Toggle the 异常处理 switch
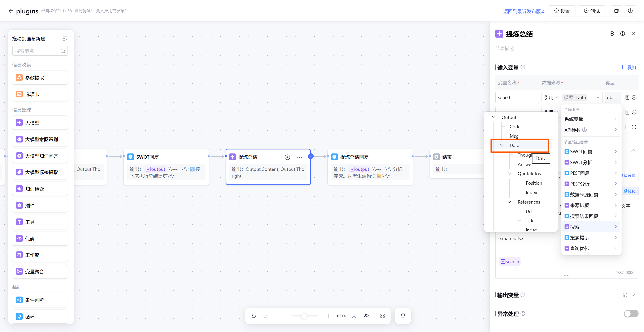Viewport: 644px width, 332px height. pyautogui.click(x=631, y=314)
